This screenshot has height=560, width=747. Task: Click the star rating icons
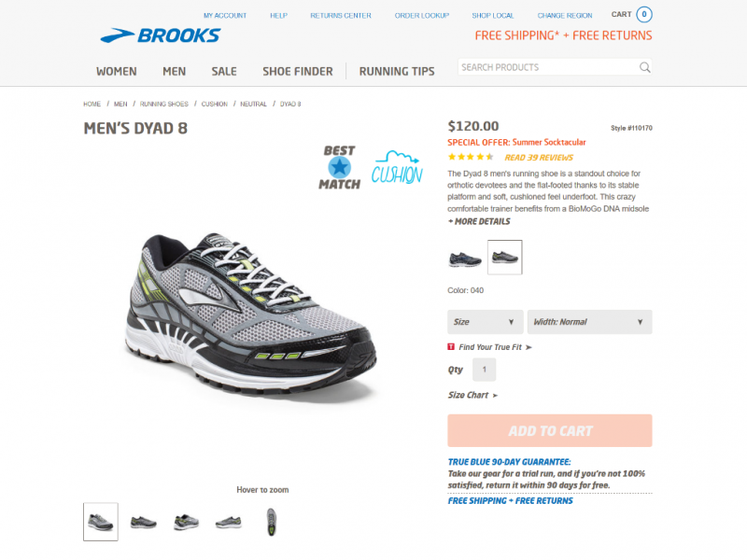471,157
